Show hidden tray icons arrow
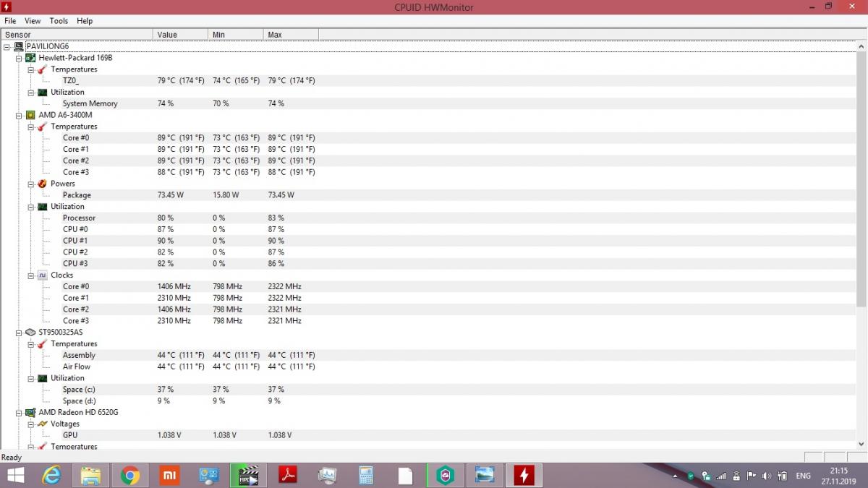 [675, 476]
